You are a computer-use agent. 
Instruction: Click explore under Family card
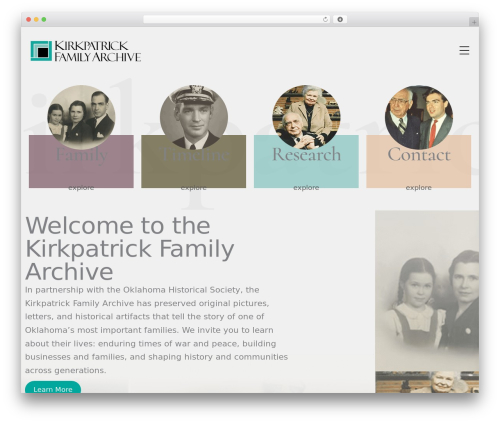pos(81,188)
